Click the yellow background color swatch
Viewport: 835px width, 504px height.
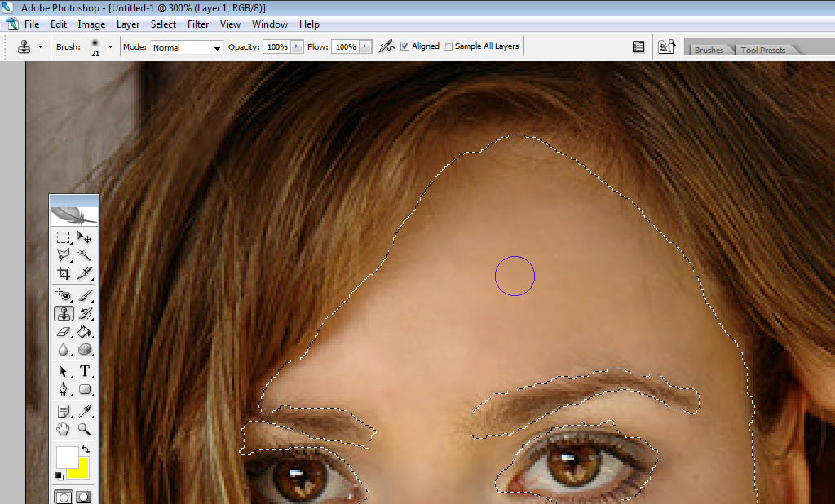tap(79, 467)
